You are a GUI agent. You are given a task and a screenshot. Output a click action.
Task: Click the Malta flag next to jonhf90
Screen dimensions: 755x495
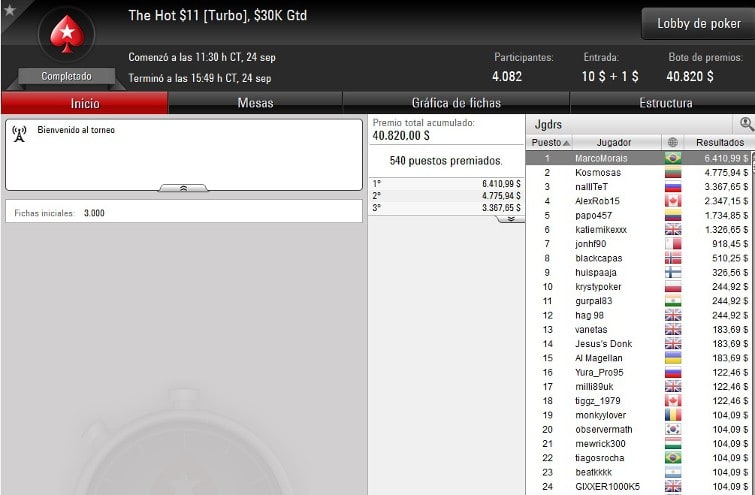[673, 244]
